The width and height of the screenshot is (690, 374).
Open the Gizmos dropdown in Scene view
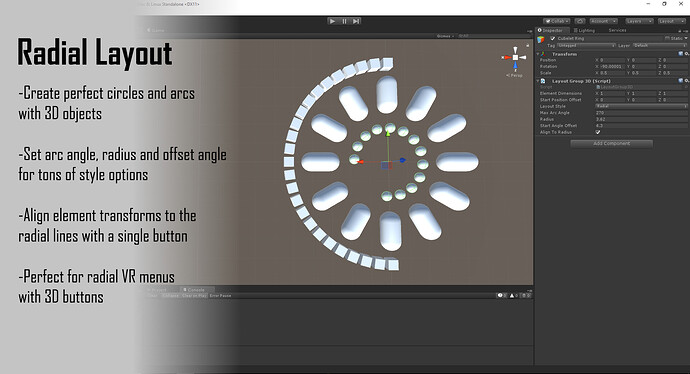coord(445,36)
